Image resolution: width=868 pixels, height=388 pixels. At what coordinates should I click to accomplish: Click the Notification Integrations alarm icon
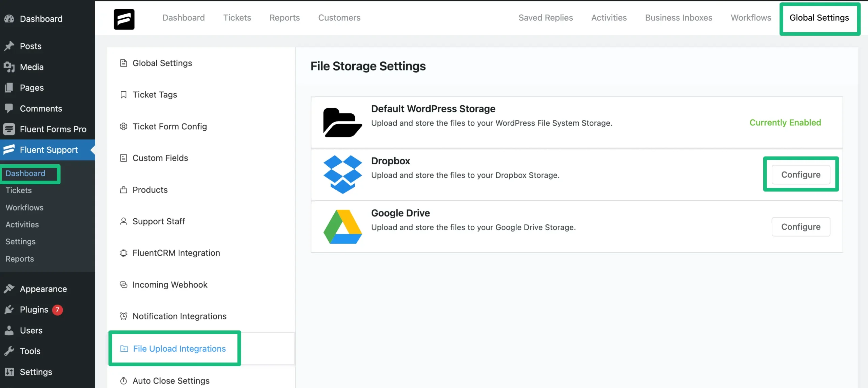(x=123, y=316)
